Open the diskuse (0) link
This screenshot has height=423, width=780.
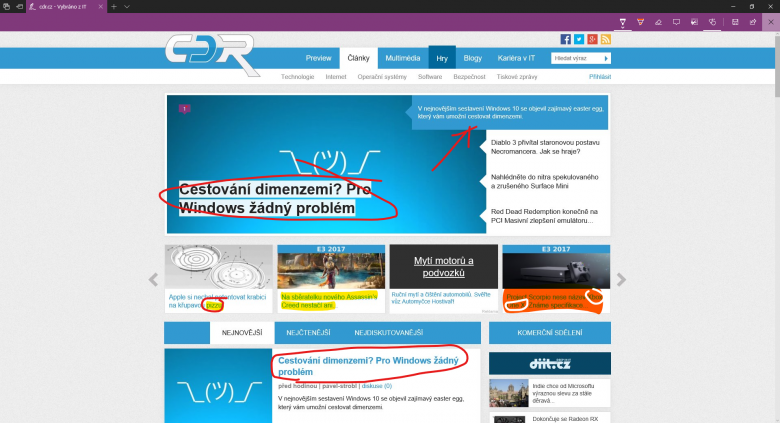point(377,386)
